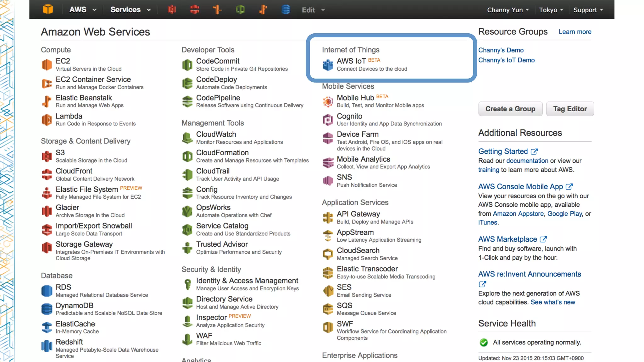Open the DynamoDB database icon
This screenshot has width=644, height=362.
pyautogui.click(x=47, y=309)
